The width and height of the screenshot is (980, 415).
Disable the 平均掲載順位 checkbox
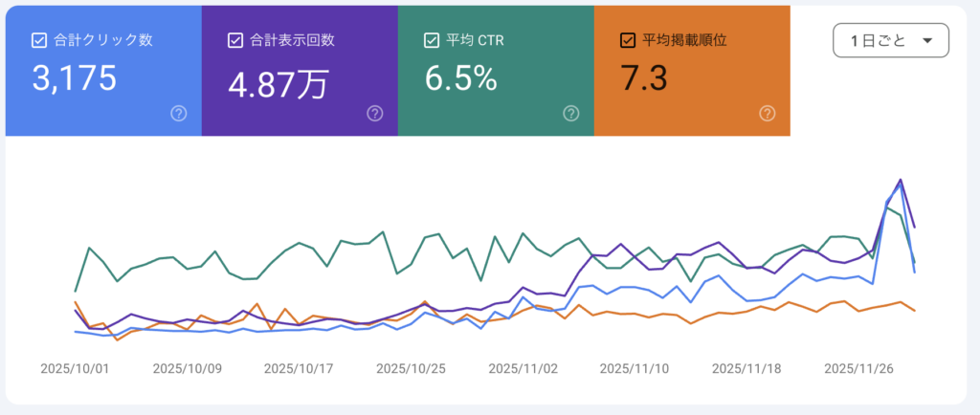628,40
